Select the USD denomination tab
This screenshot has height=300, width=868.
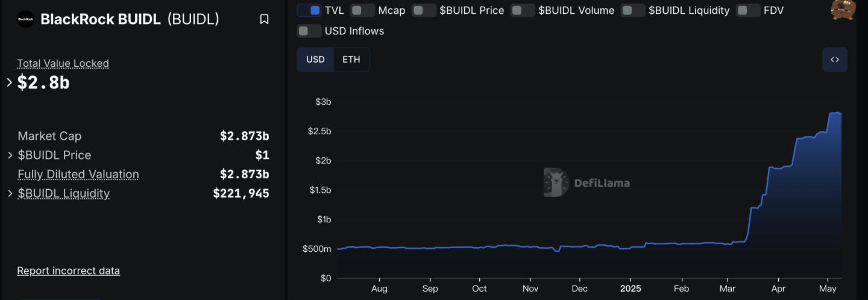pyautogui.click(x=315, y=60)
